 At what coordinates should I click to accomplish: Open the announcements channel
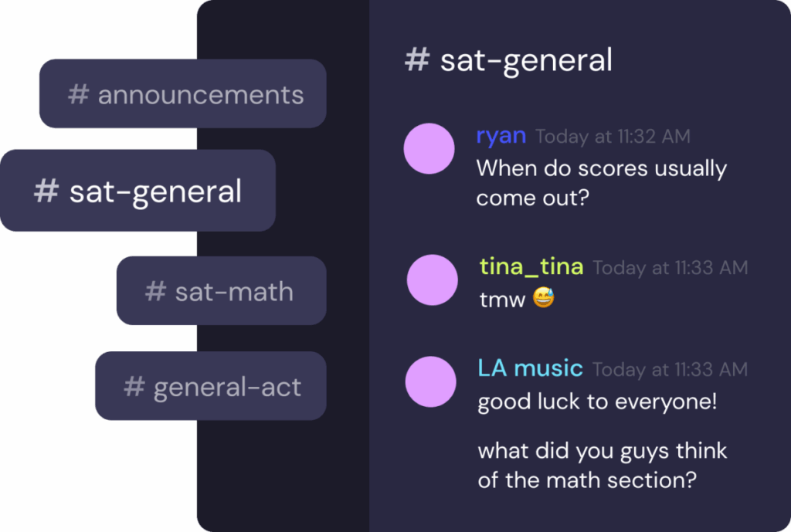(183, 94)
